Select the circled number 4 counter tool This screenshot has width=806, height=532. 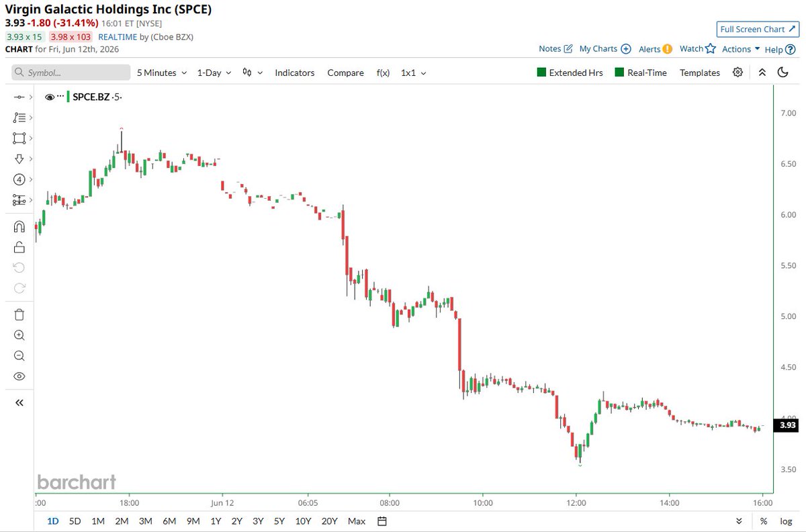click(19, 179)
